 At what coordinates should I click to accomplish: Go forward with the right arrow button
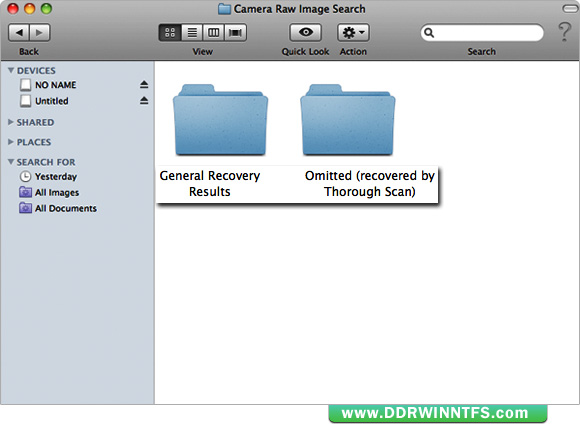[x=40, y=33]
